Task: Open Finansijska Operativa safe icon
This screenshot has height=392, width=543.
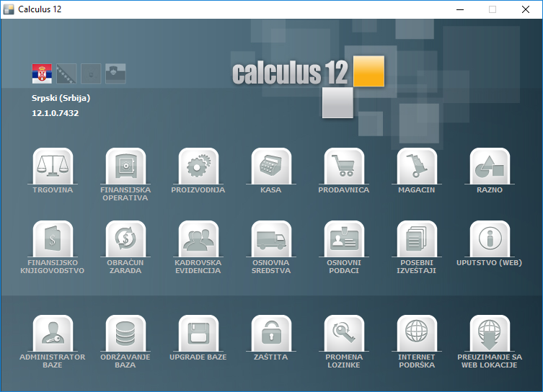Action: click(125, 166)
